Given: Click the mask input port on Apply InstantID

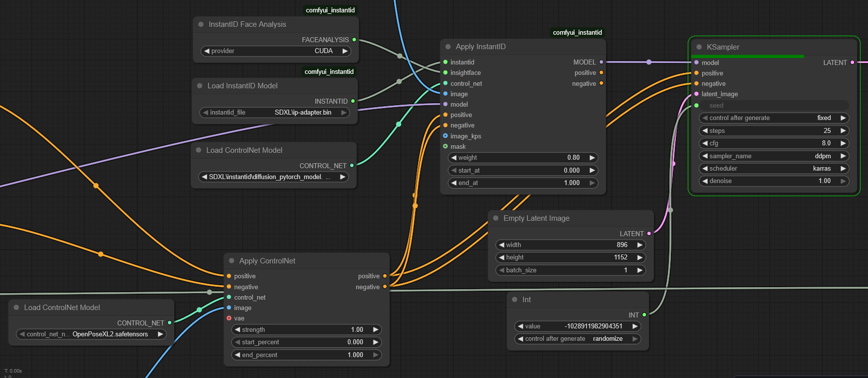Looking at the screenshot, I should coord(445,146).
